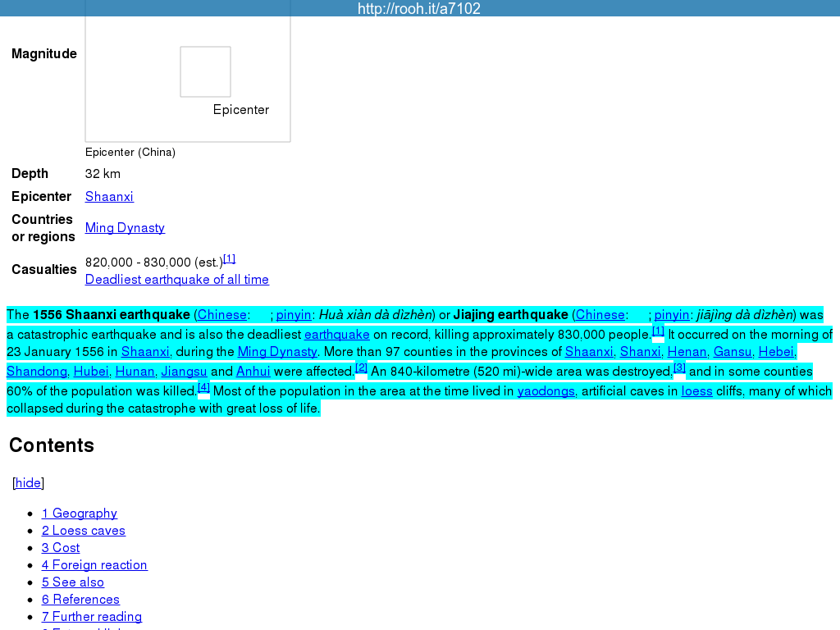Screen dimensions: 840x630
Task: Jump to the 5 See also section
Action: tap(73, 582)
